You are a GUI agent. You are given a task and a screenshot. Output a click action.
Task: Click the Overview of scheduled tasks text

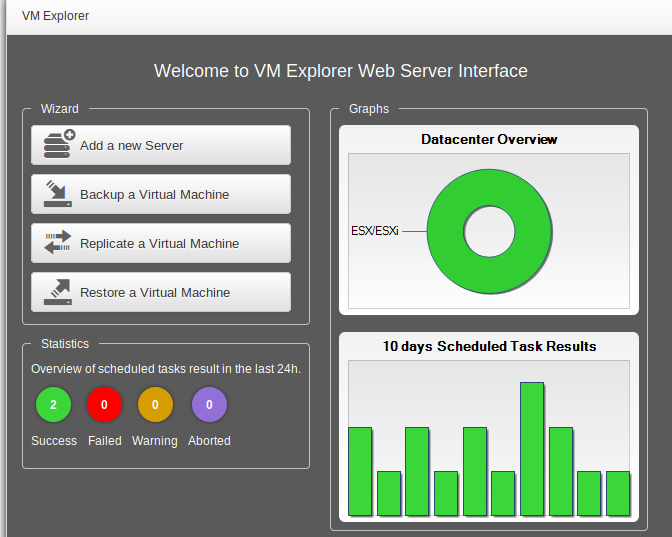166,369
